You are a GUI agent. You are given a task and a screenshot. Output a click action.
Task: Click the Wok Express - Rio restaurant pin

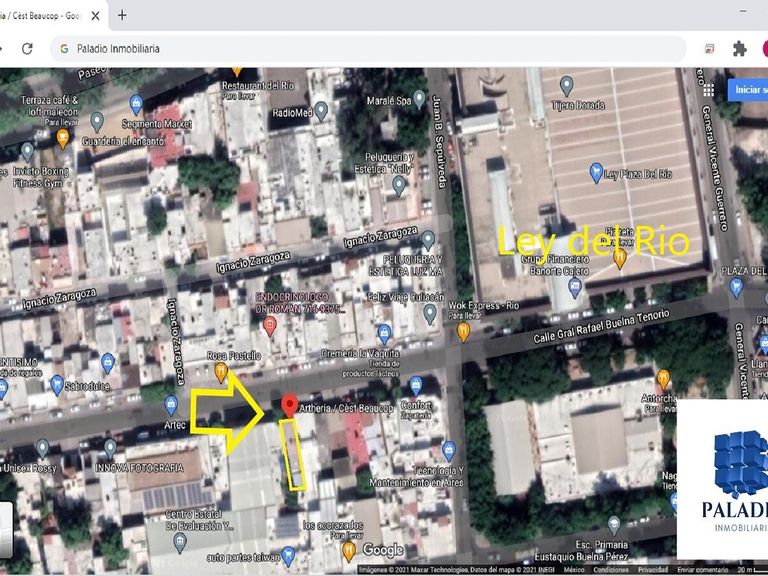point(463,332)
